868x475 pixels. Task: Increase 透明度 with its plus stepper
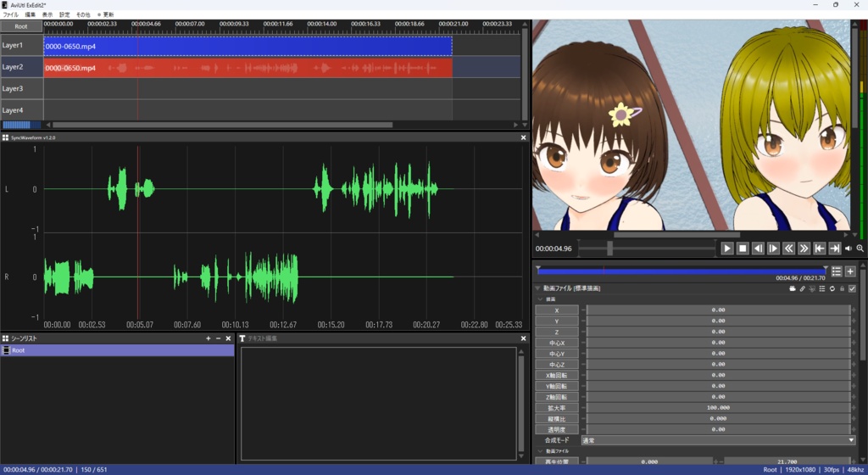(x=853, y=429)
